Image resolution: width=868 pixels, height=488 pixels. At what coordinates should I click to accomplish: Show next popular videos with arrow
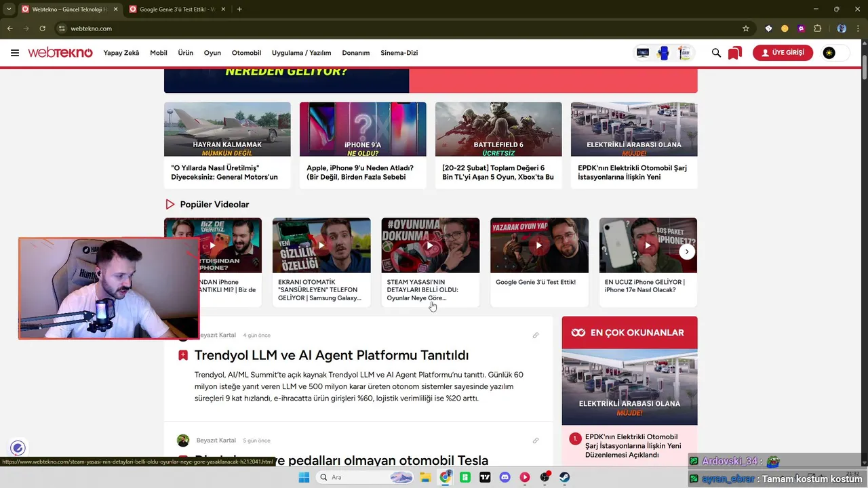[687, 251]
